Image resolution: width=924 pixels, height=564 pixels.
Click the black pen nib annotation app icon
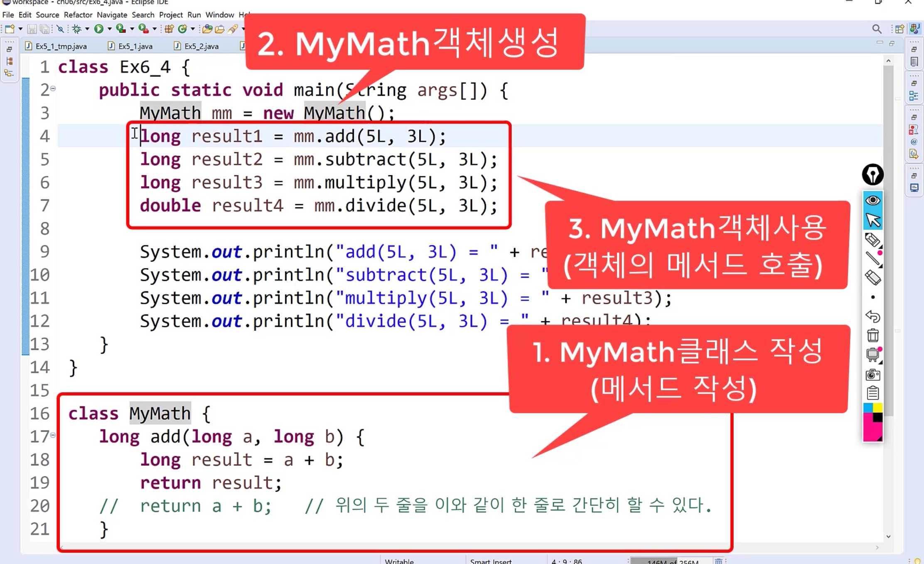(872, 175)
